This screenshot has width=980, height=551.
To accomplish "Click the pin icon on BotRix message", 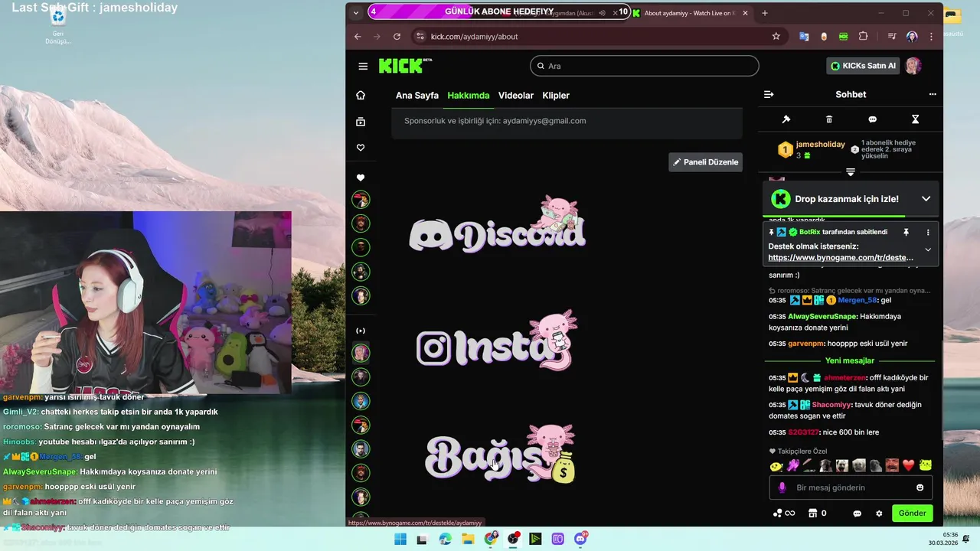I will pos(906,232).
